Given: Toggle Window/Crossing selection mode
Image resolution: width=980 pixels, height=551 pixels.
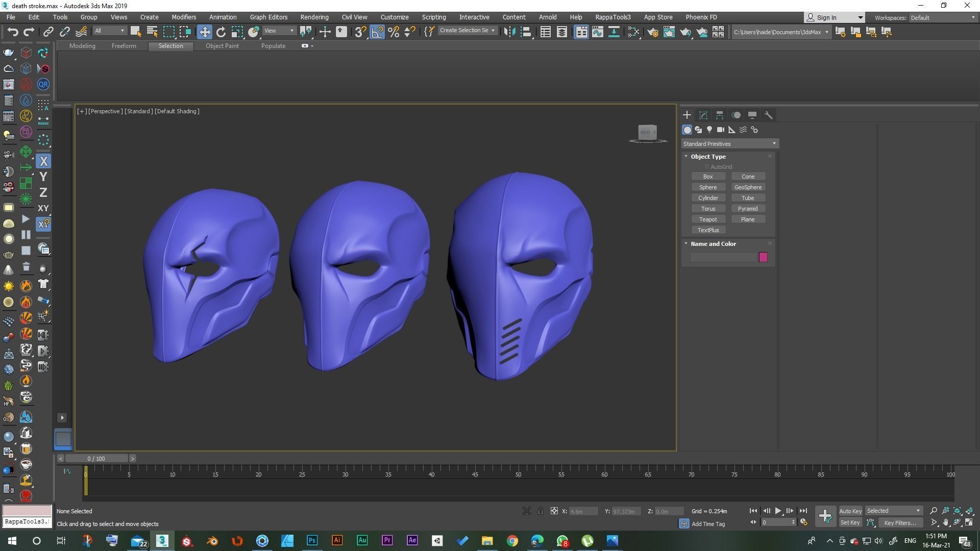Looking at the screenshot, I should point(185,32).
